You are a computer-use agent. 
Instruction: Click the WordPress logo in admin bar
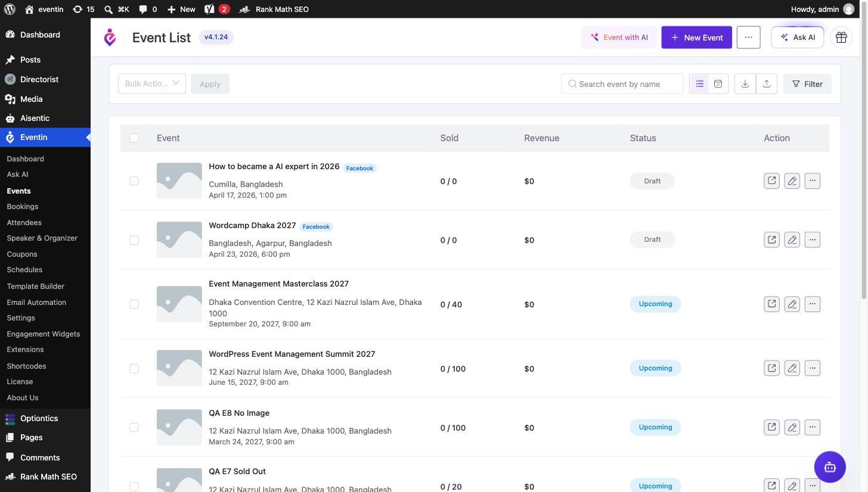coord(10,9)
